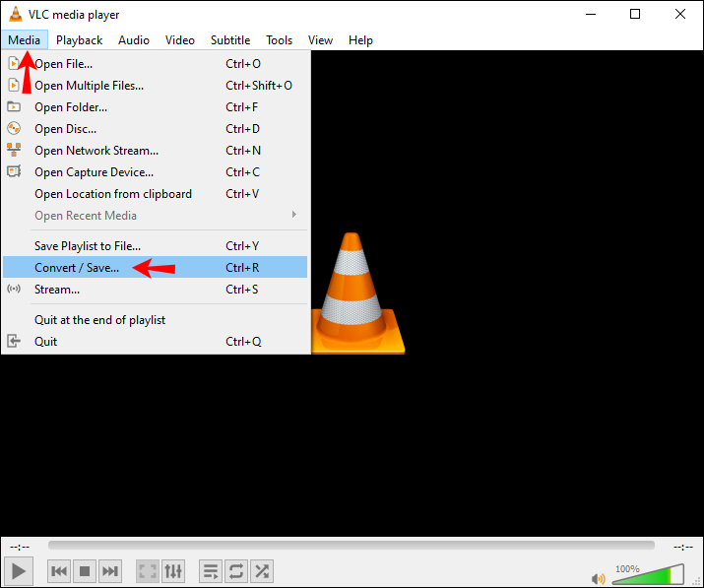Click the Stream broadcast icon
This screenshot has height=588, width=704.
(14, 289)
